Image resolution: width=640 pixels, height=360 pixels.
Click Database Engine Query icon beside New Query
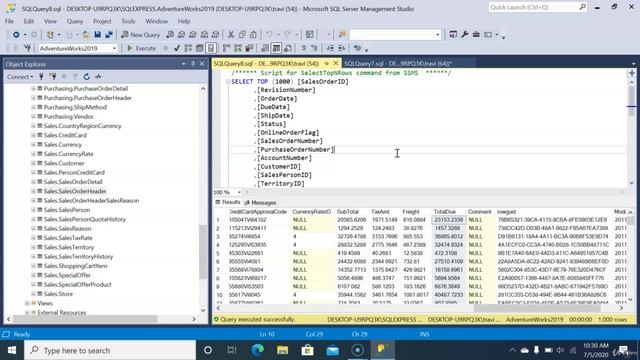(x=170, y=35)
